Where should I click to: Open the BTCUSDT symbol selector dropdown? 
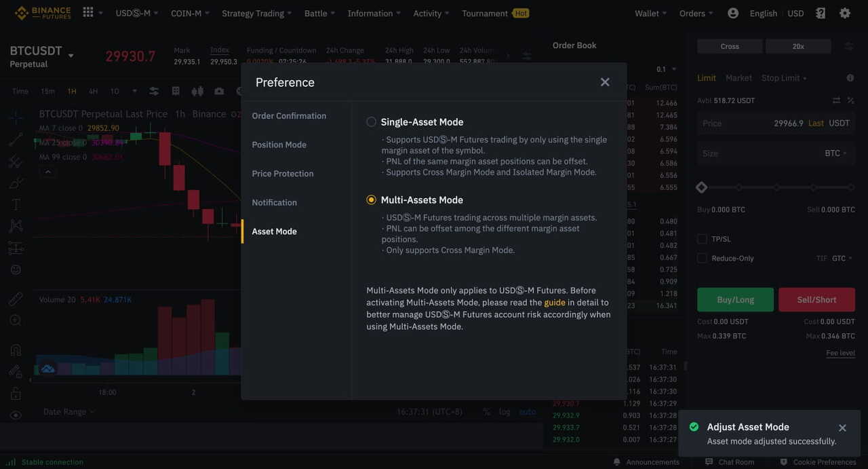(x=71, y=56)
